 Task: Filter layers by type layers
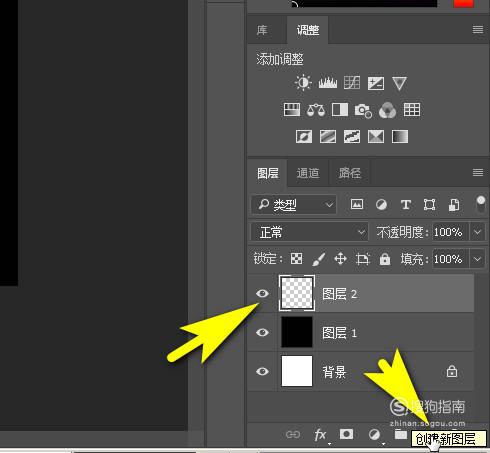405,204
